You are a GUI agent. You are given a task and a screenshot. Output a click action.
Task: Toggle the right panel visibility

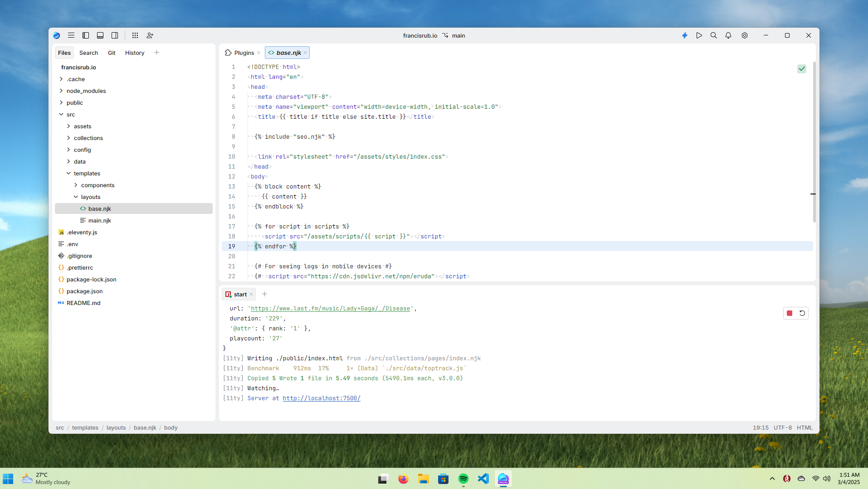tap(115, 35)
